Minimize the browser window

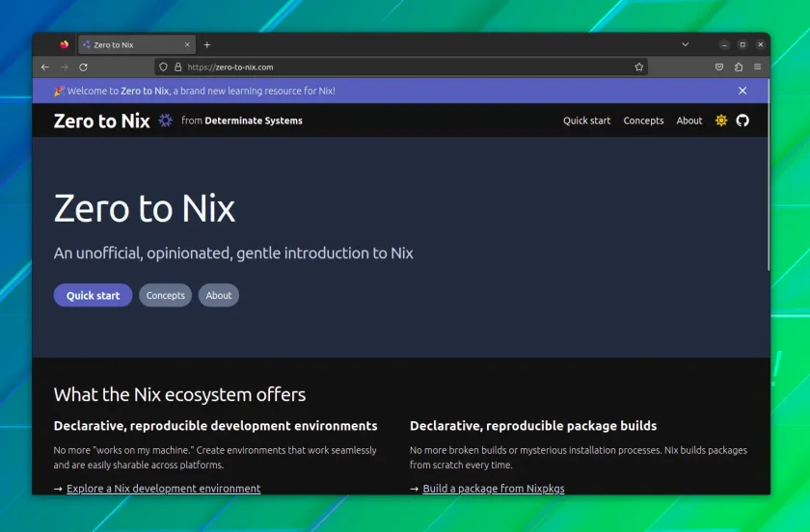tap(724, 45)
